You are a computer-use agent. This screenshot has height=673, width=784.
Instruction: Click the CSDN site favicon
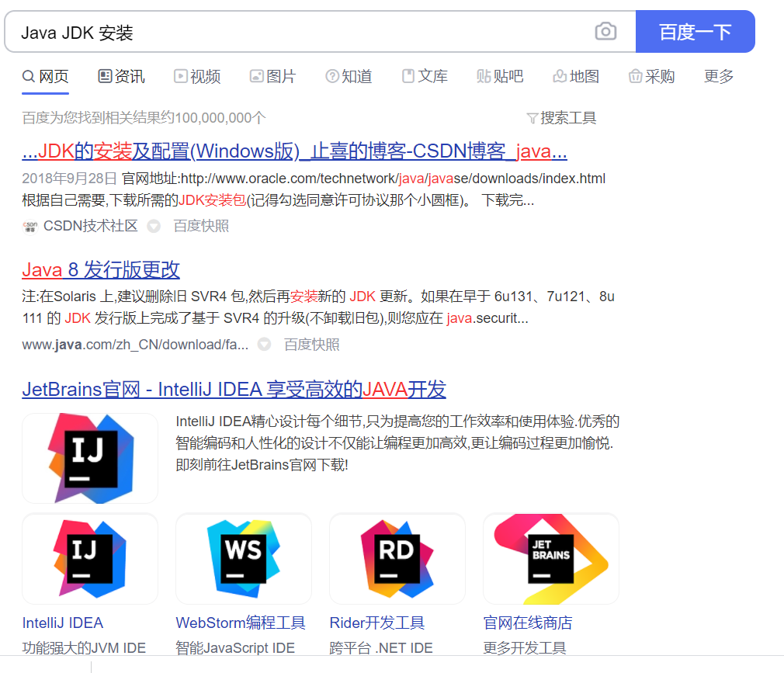tap(30, 227)
